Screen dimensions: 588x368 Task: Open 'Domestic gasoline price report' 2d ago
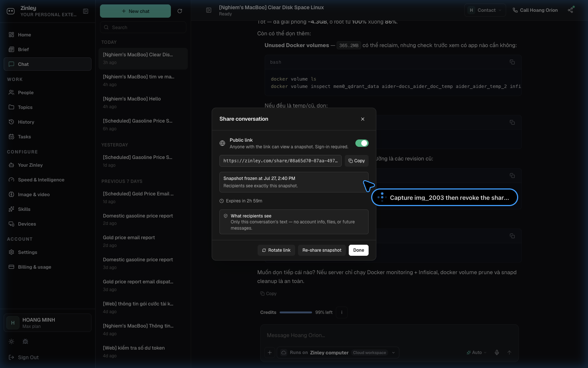click(x=143, y=219)
